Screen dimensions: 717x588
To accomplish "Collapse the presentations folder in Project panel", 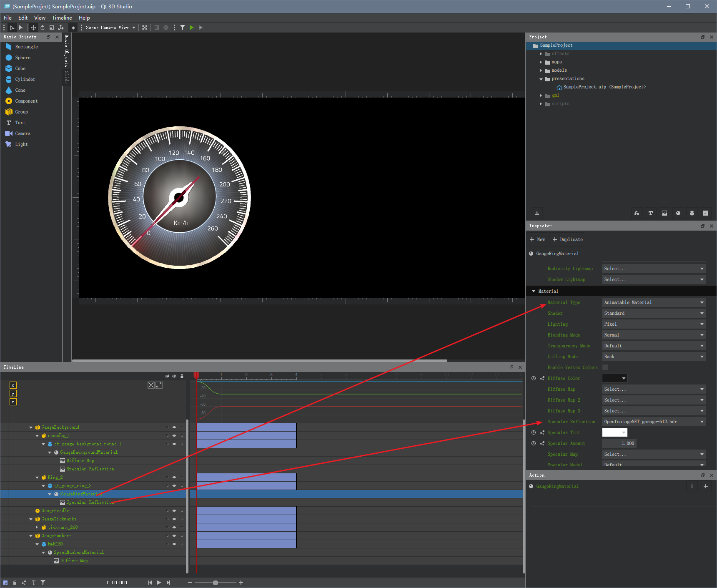I will coord(541,78).
